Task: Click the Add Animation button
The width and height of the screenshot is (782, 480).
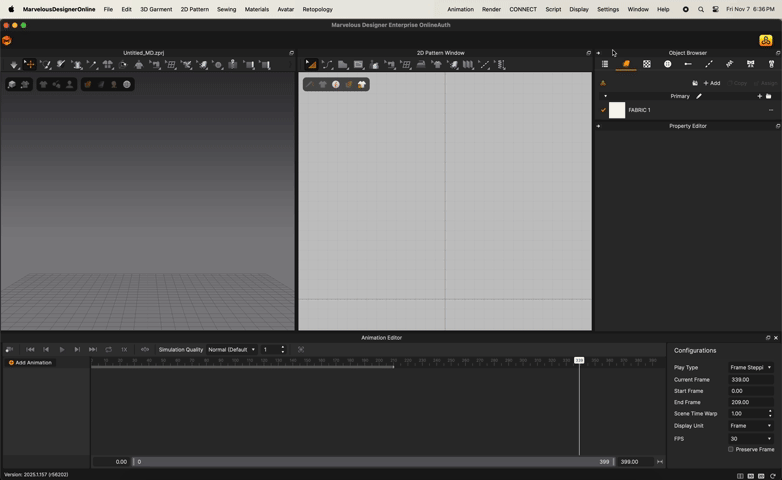Action: pyautogui.click(x=31, y=363)
